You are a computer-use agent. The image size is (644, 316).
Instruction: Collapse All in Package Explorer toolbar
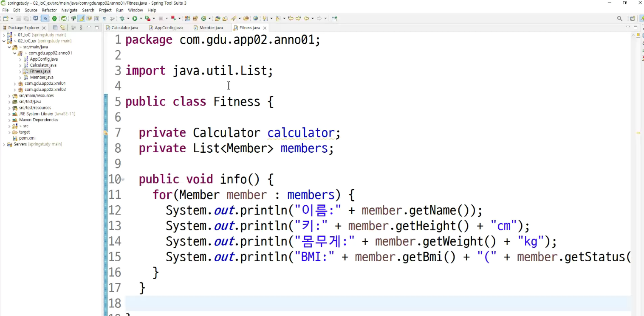(55, 28)
